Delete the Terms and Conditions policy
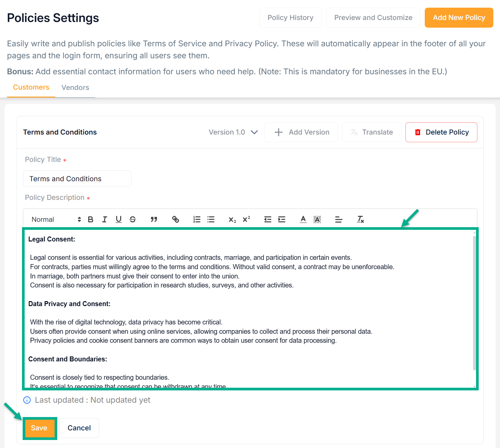This screenshot has height=448, width=500. click(x=441, y=132)
